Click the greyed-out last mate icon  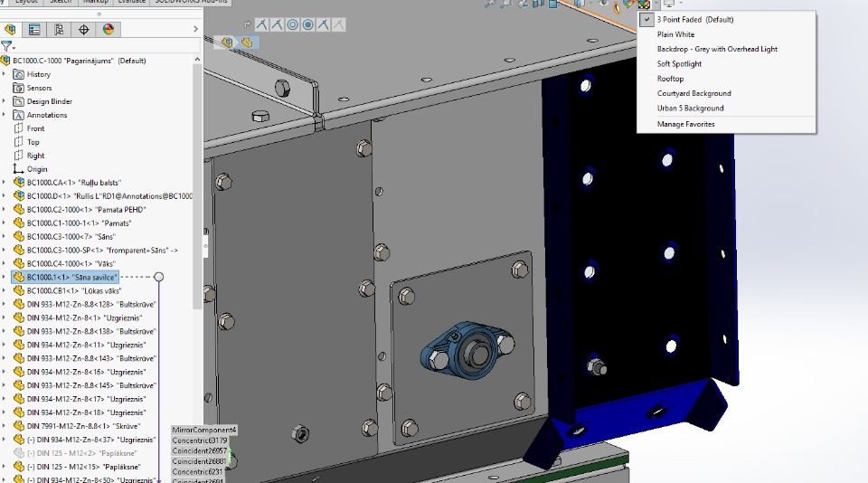[x=338, y=24]
